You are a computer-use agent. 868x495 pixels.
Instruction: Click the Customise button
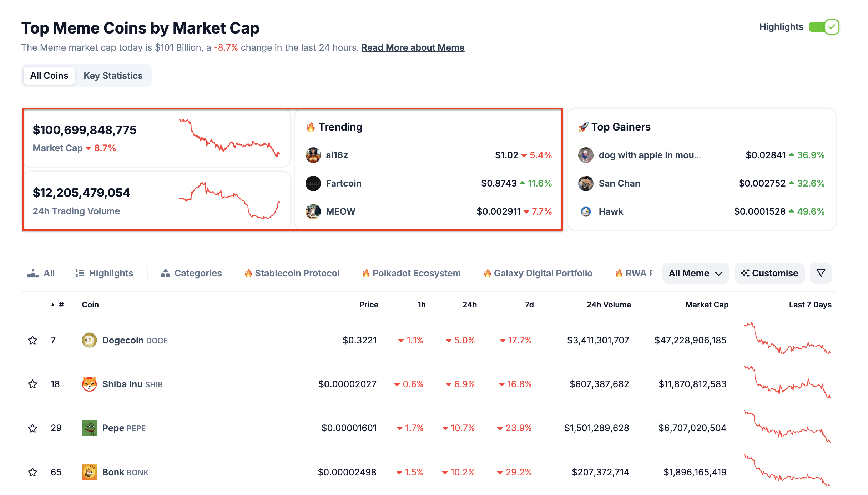[x=769, y=273]
